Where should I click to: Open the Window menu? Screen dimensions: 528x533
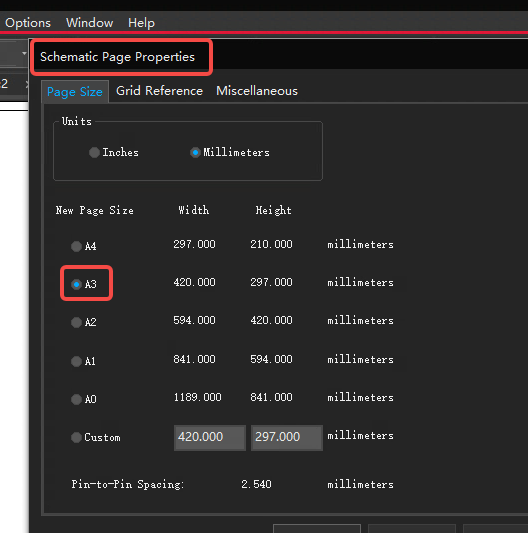pyautogui.click(x=89, y=23)
